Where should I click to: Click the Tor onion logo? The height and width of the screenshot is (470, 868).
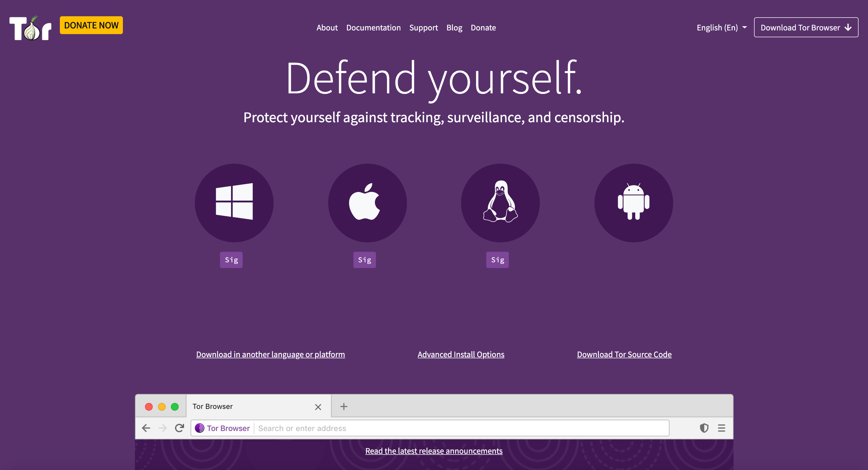[x=30, y=28]
